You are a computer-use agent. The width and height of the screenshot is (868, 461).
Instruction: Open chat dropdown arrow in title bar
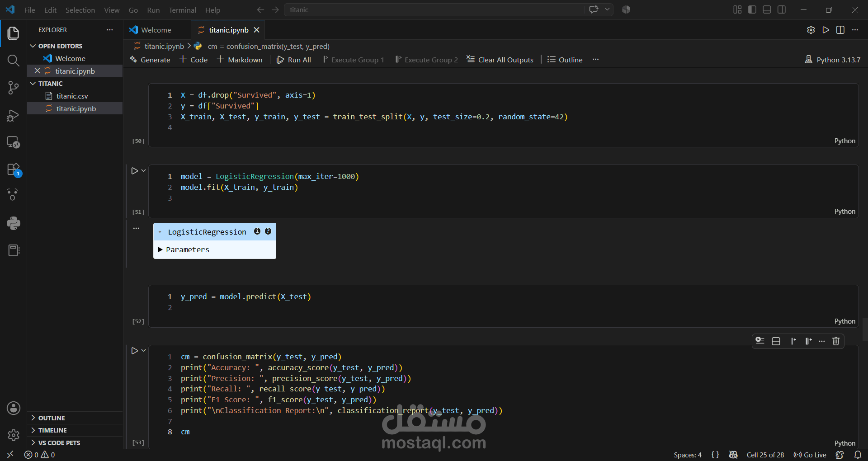pos(608,9)
